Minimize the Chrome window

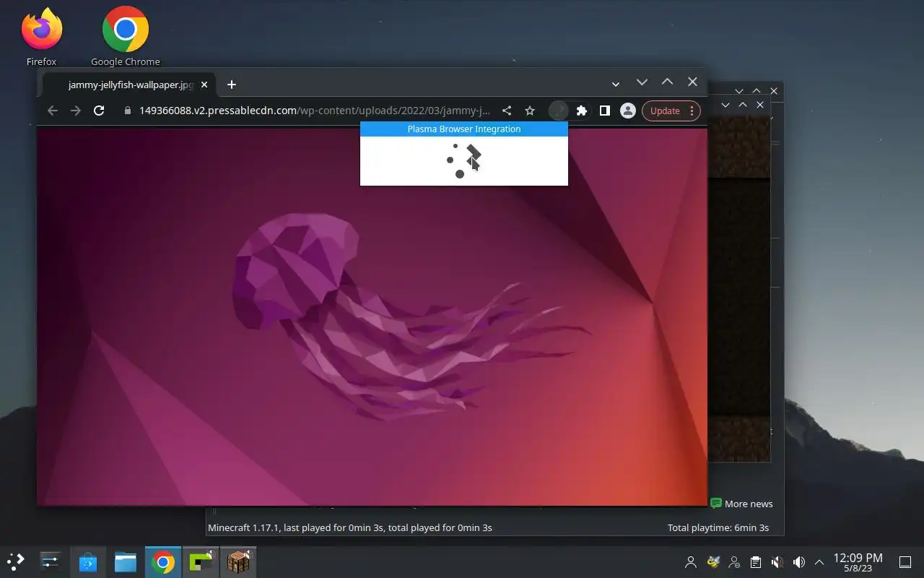641,82
